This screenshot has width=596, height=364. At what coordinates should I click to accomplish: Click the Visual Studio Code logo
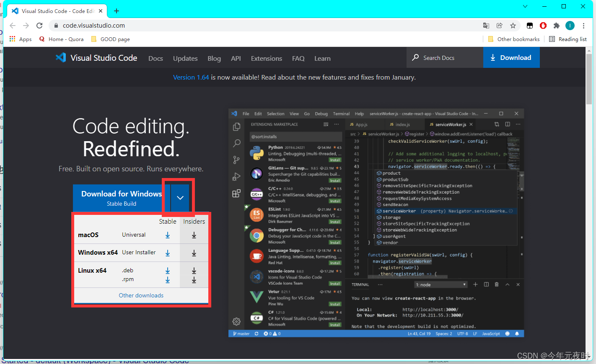click(61, 58)
